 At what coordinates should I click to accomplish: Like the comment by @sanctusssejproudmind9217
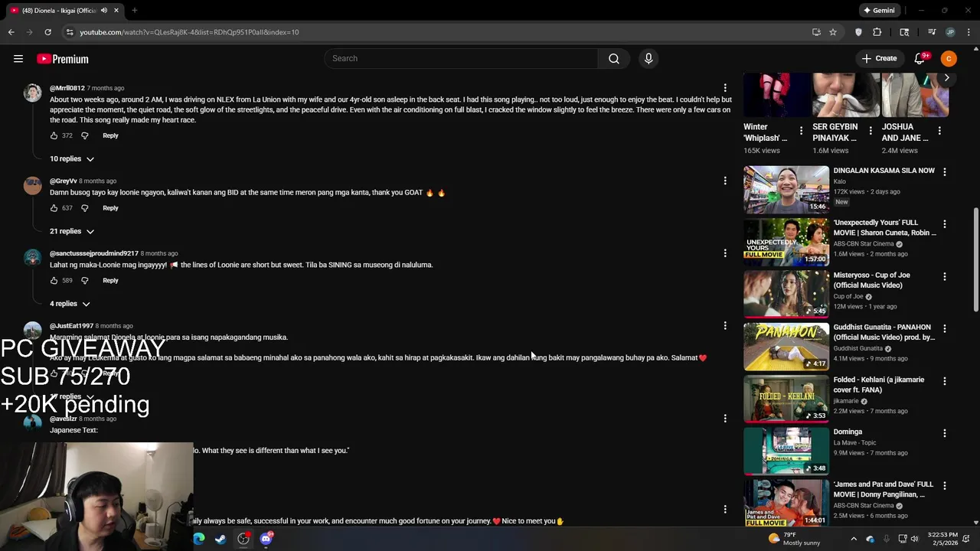click(54, 281)
